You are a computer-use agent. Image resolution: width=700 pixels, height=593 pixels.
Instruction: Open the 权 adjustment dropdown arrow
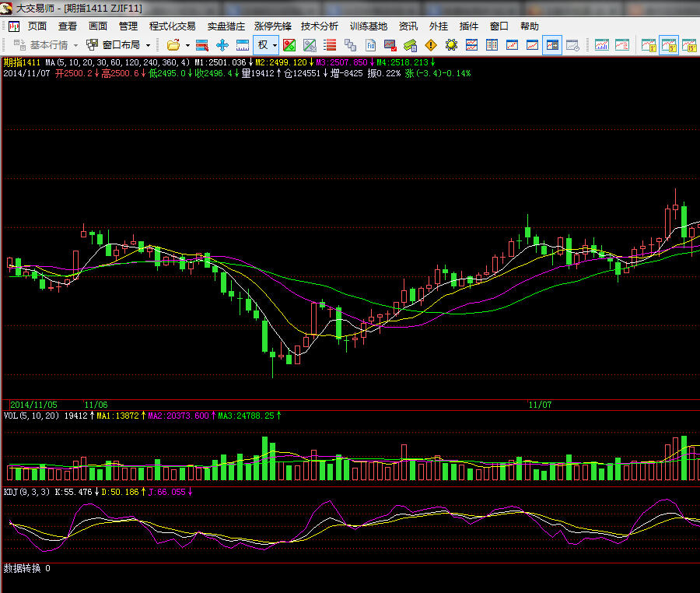275,45
